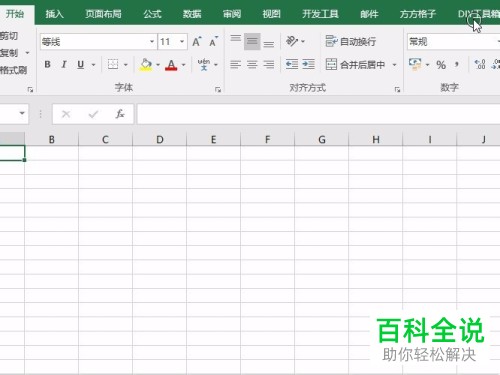Confirm formula entry checkmark
500x375 pixels.
[x=93, y=114]
